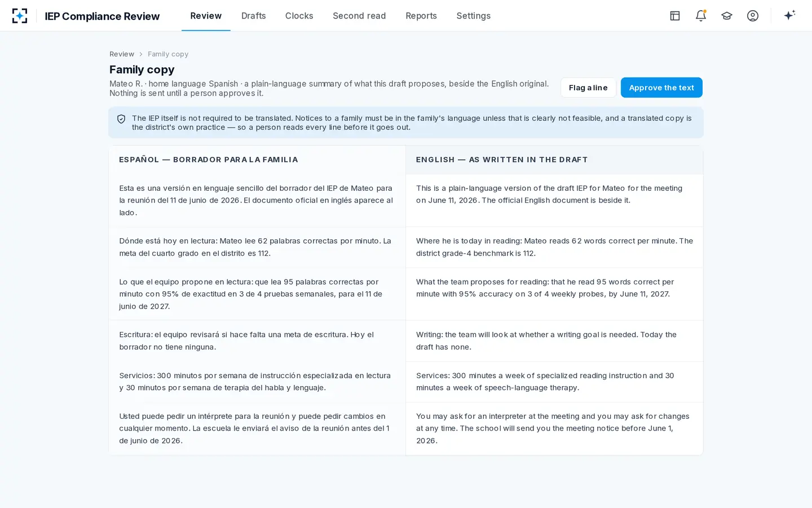
Task: Select the Spanish row starting "Esta es una versión"
Action: pos(257,200)
